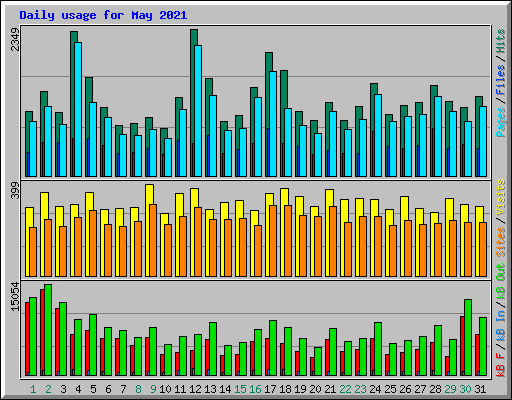Click day 1 on the x-axis

tap(33, 389)
